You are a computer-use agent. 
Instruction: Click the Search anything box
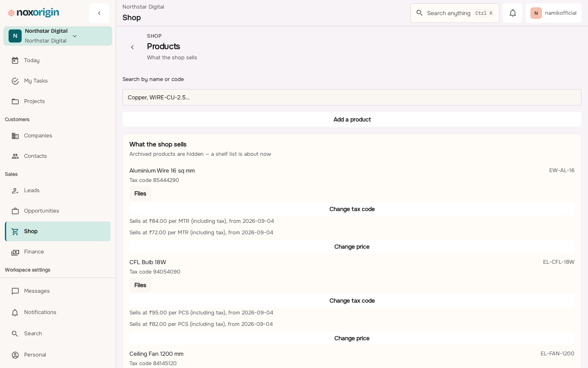tap(455, 13)
